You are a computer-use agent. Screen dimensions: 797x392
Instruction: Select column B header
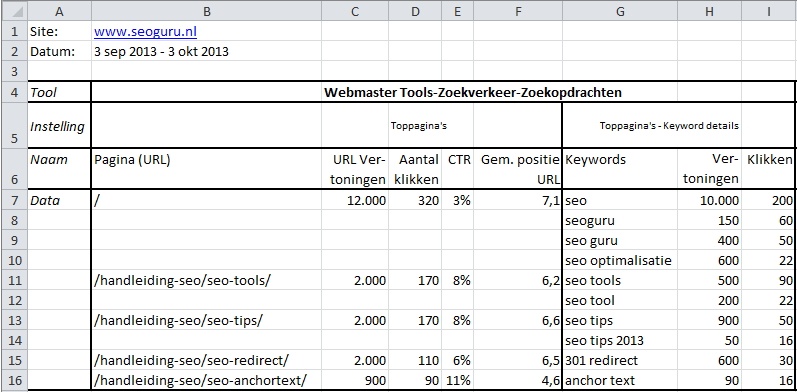tap(206, 11)
